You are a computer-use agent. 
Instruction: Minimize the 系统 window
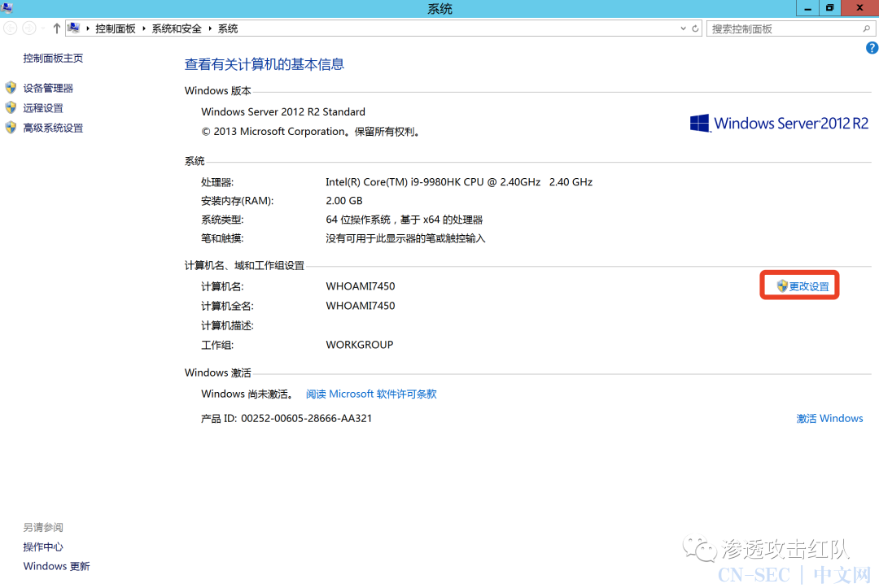pos(808,8)
